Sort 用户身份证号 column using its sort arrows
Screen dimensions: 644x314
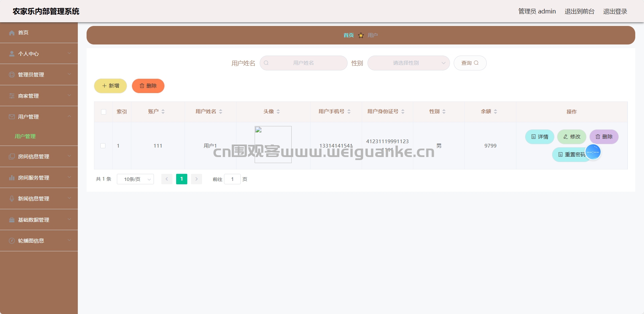[x=403, y=112]
